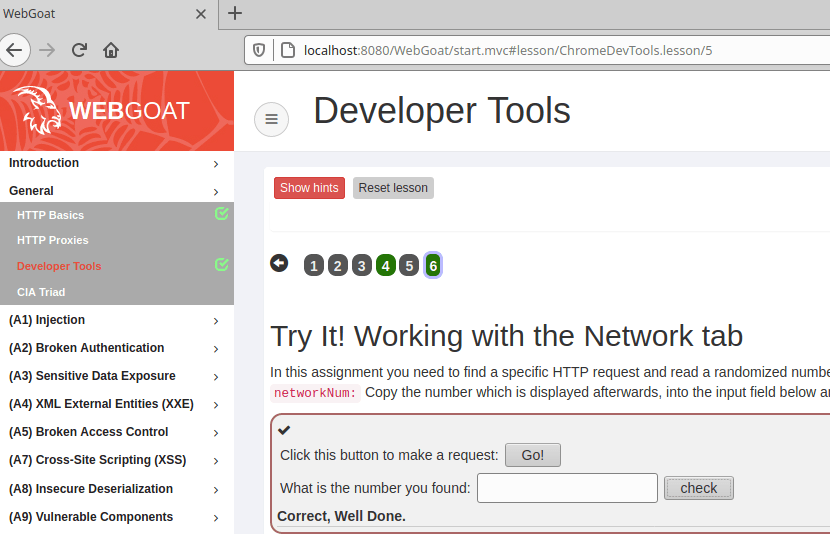Go to browser home page icon

coord(111,50)
